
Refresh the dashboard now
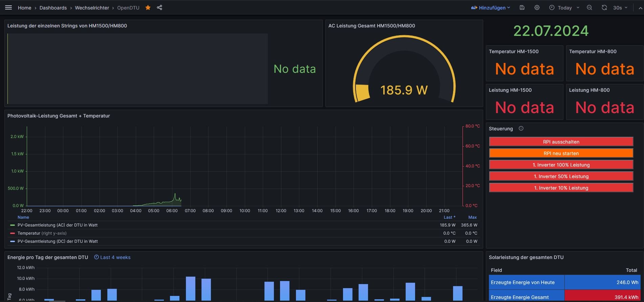(x=604, y=7)
